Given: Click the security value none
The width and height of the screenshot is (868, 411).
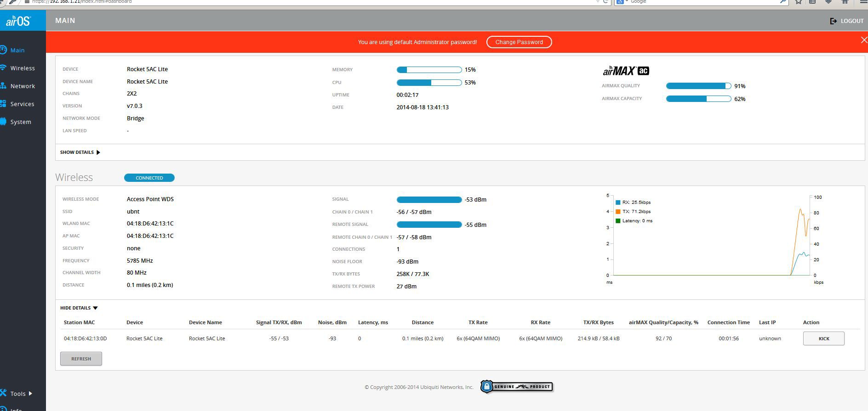Looking at the screenshot, I should click(134, 248).
